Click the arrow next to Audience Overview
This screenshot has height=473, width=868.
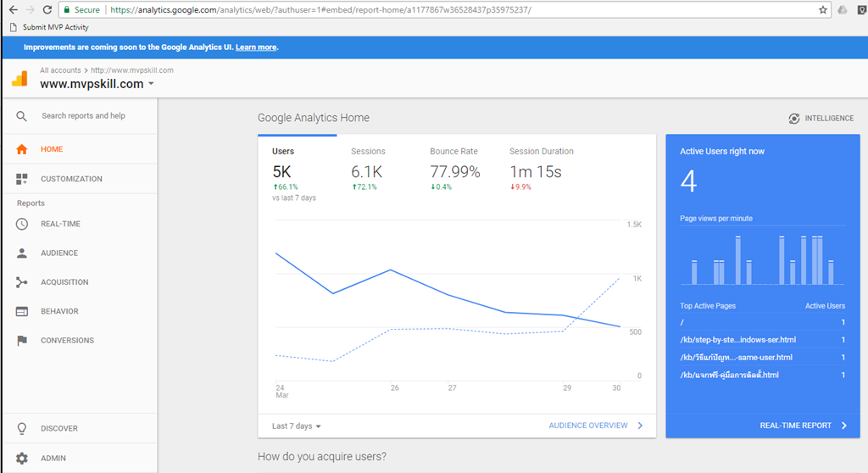pos(641,426)
